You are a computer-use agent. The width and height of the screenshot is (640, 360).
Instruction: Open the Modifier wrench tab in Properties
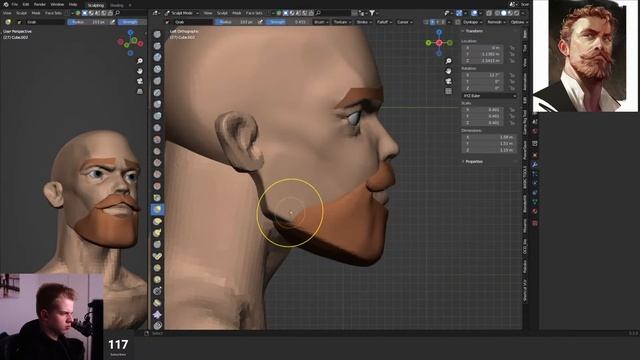(x=535, y=164)
